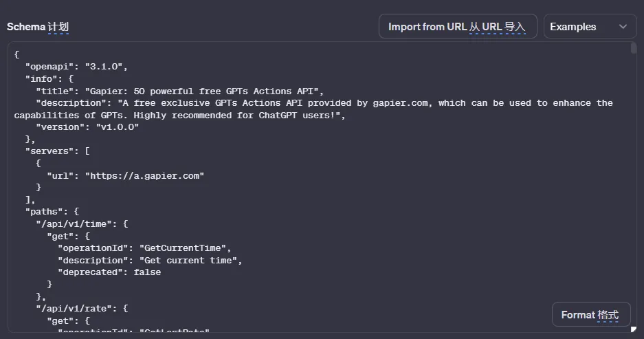Click the "description" text about gapier.com
This screenshot has height=339, width=644.
(x=313, y=109)
